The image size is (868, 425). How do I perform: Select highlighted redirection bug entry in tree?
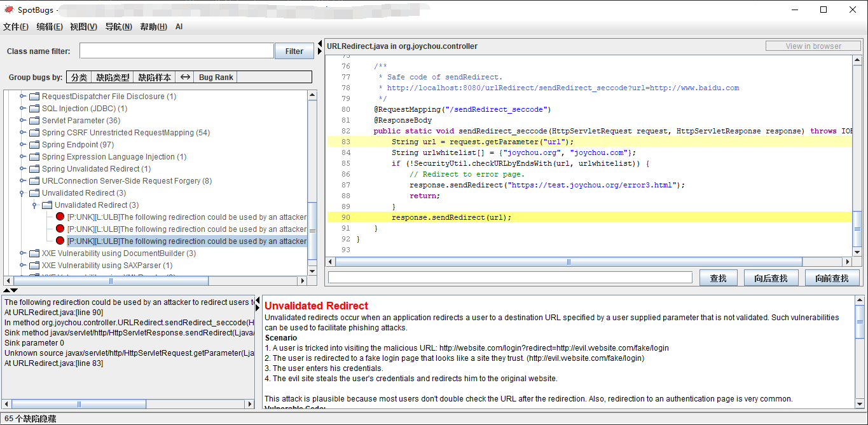pyautogui.click(x=187, y=241)
